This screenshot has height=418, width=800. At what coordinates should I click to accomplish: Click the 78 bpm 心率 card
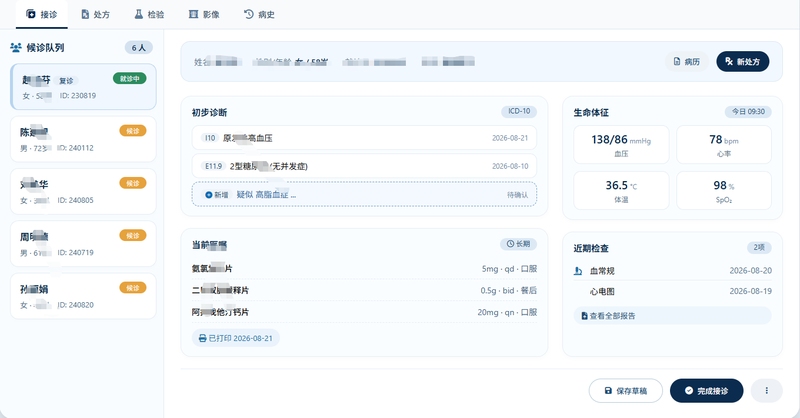pyautogui.click(x=723, y=144)
